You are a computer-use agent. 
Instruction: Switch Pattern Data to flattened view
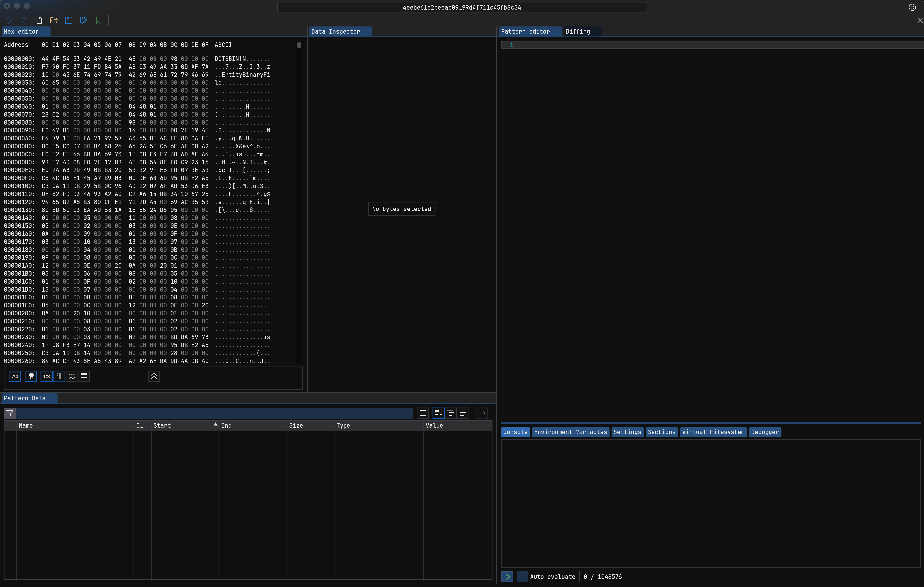click(x=463, y=413)
